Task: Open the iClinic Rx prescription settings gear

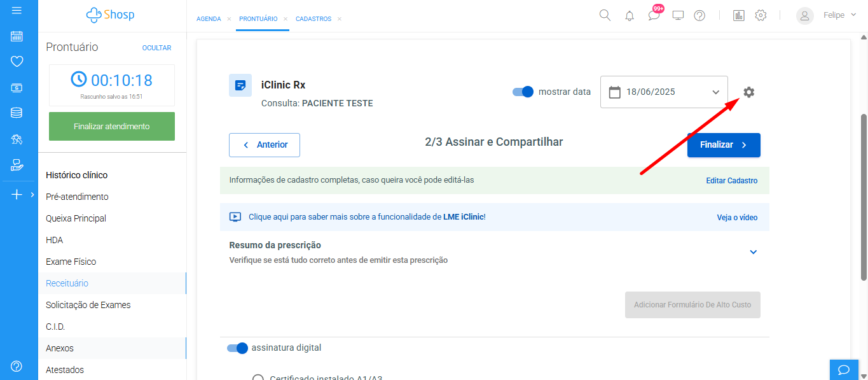Action: tap(748, 92)
